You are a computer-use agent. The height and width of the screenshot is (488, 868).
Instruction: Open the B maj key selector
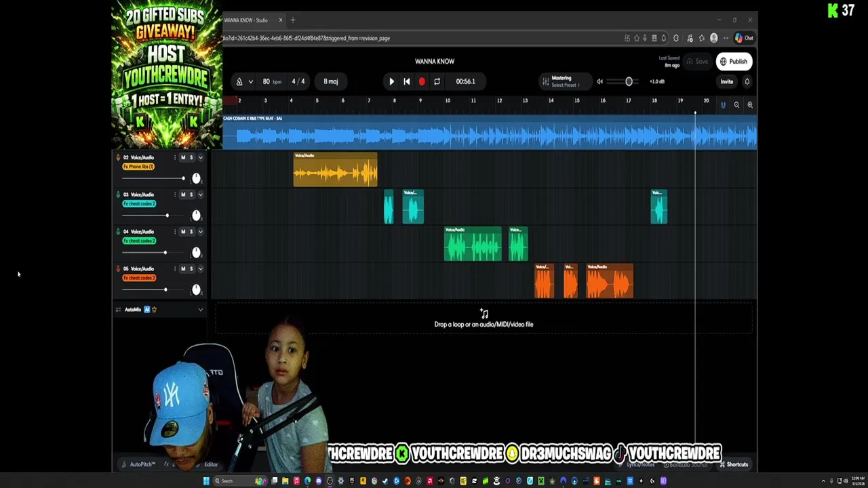[x=331, y=81]
